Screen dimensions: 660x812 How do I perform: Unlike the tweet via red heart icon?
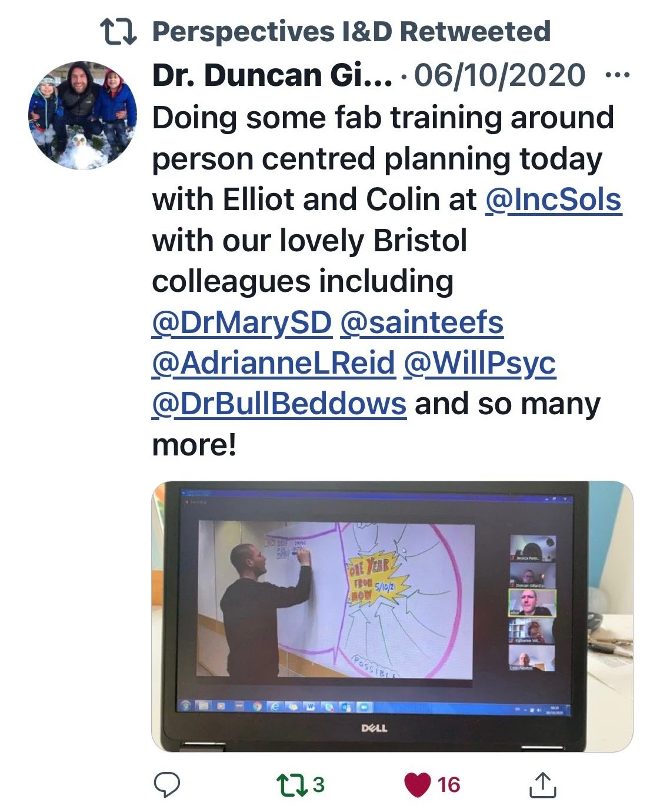(x=417, y=785)
